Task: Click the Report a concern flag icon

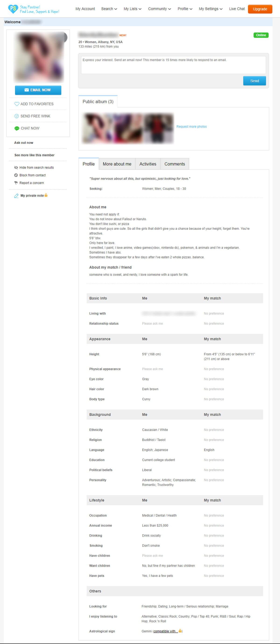Action: pos(16,183)
